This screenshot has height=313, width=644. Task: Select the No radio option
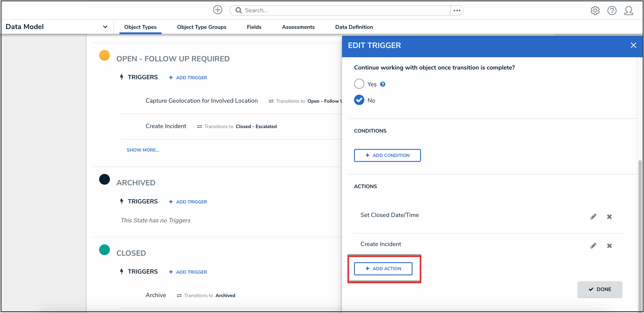tap(359, 100)
